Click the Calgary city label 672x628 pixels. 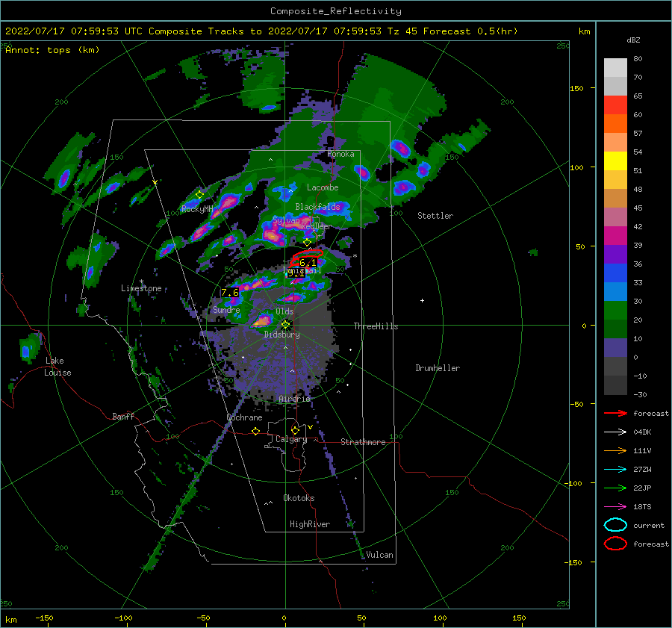pyautogui.click(x=291, y=439)
